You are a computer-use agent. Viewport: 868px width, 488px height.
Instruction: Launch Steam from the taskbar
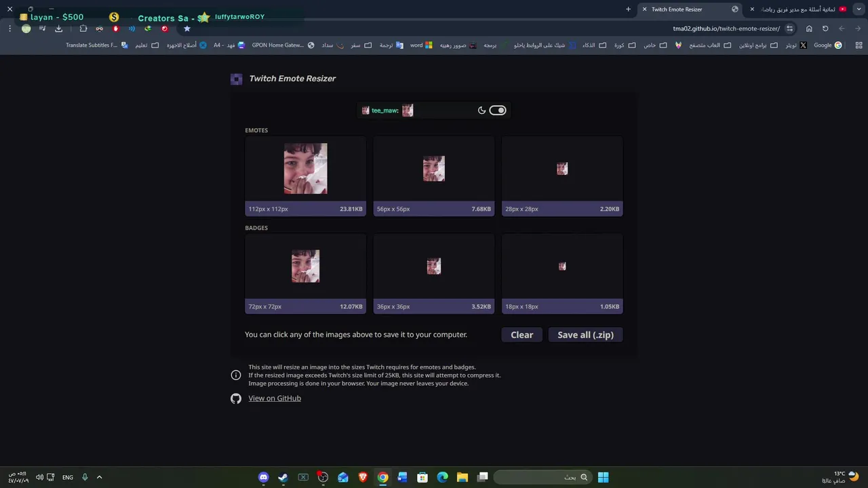pos(283,477)
